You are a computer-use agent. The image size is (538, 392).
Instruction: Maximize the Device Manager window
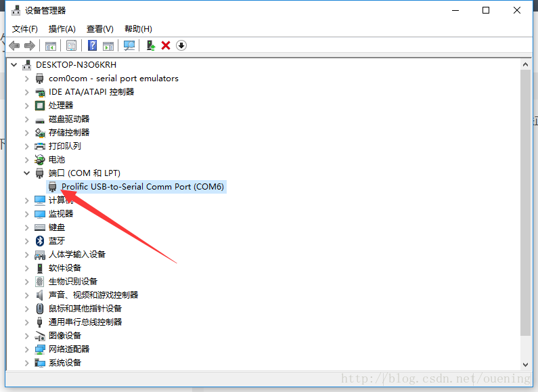point(486,10)
